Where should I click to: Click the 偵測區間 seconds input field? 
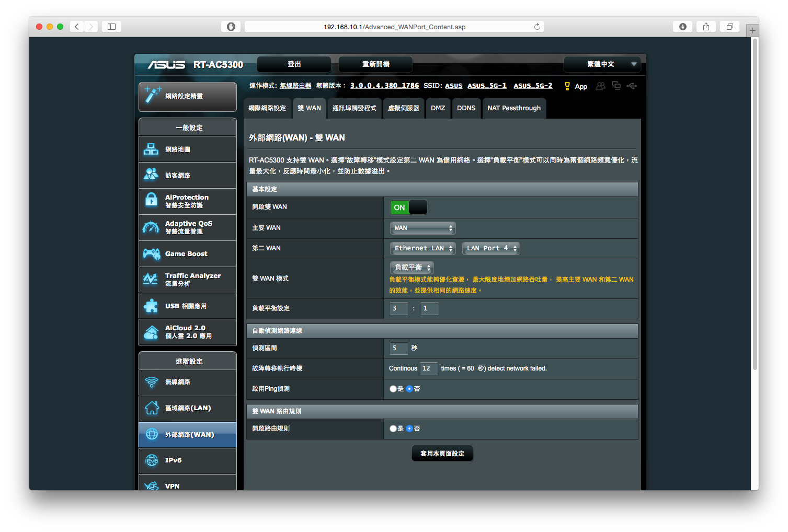(x=399, y=348)
